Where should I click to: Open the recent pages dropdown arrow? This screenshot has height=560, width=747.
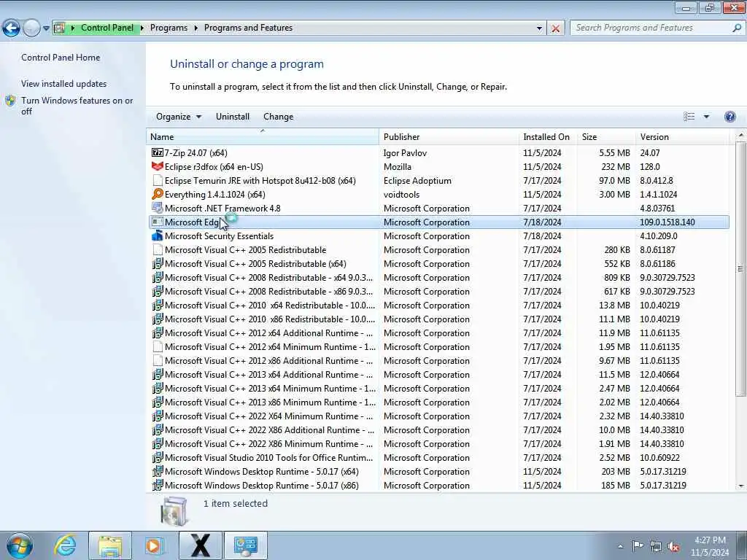point(46,28)
